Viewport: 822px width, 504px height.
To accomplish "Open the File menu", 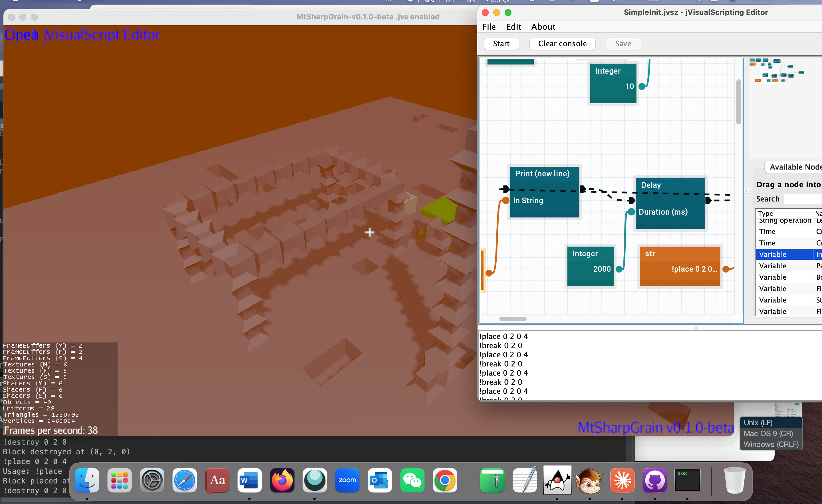I will (x=489, y=27).
